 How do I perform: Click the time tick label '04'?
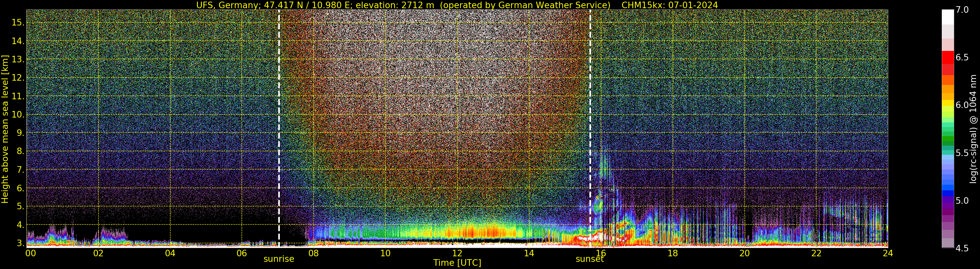170,253
